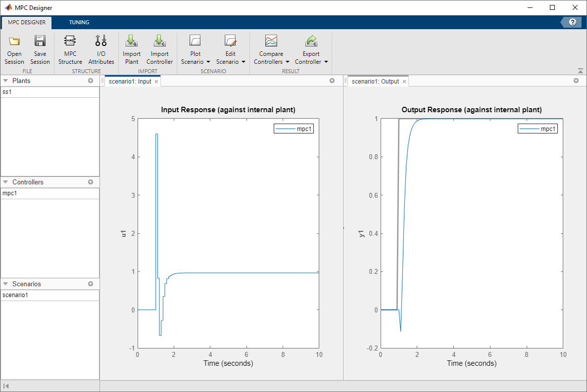Open a saved MPC session
Viewport: 587px width, 392px height.
(14, 48)
